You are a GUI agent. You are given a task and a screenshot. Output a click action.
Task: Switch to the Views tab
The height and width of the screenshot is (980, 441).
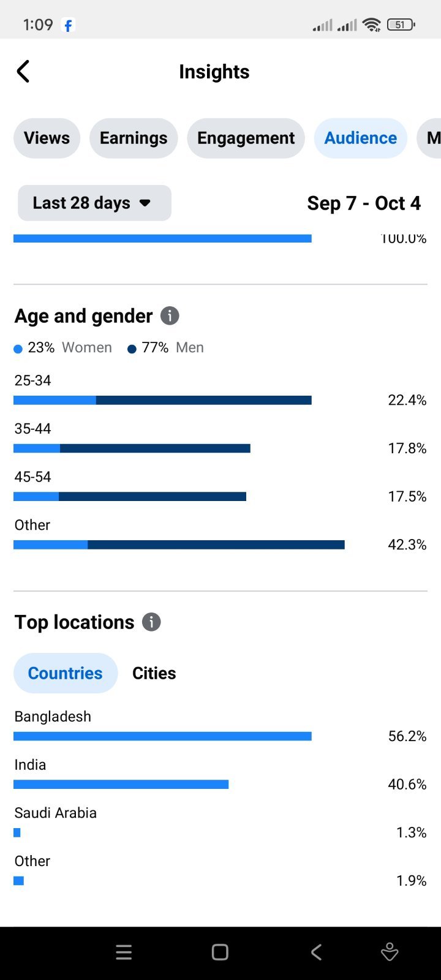pyautogui.click(x=47, y=138)
